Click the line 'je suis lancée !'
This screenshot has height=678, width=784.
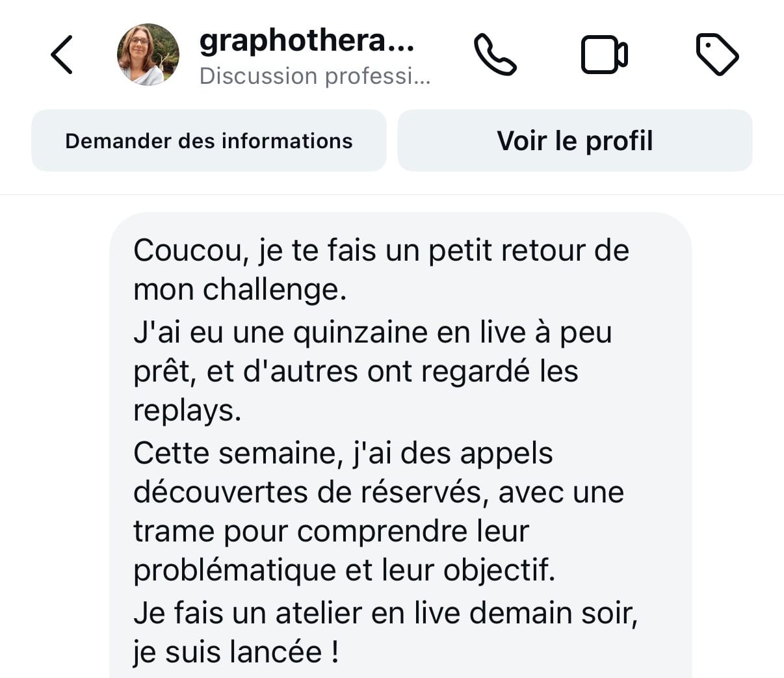(x=236, y=652)
